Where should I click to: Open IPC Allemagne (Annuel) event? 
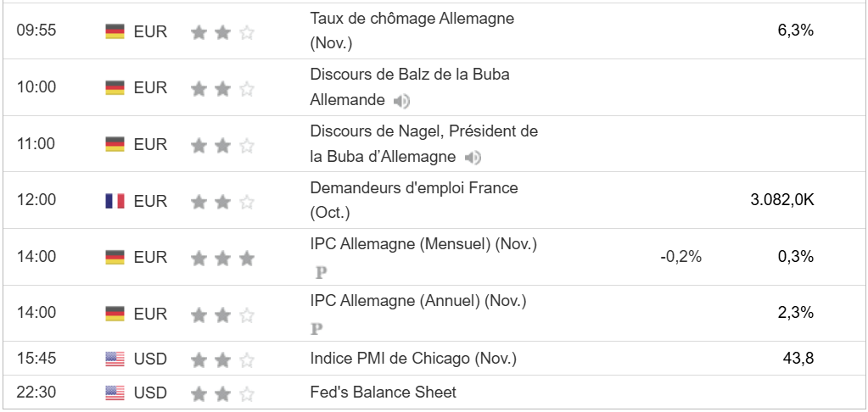(417, 300)
